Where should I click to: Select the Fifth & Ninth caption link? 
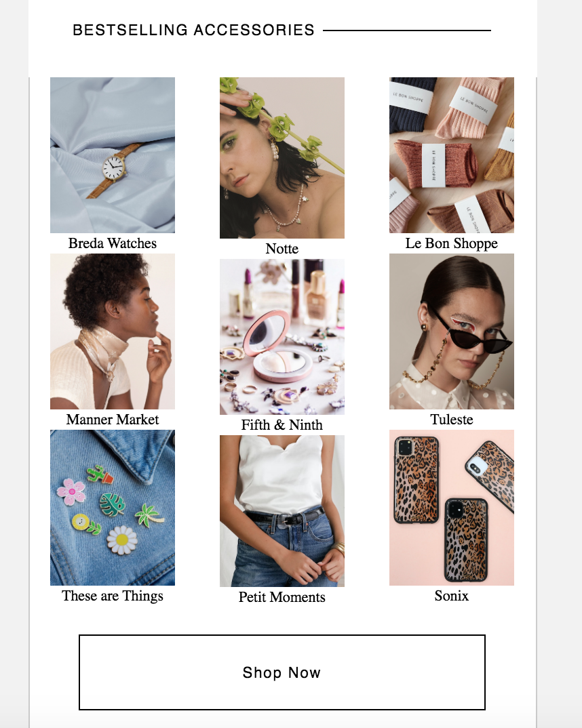(x=282, y=425)
